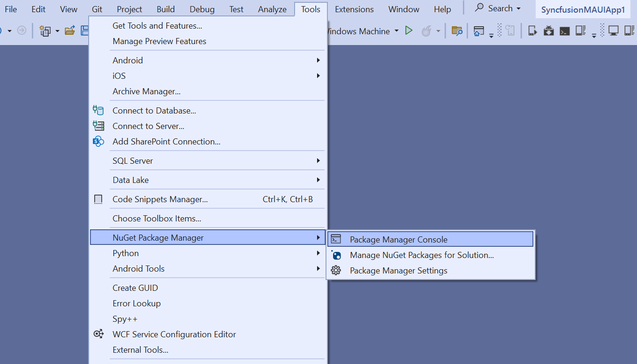The height and width of the screenshot is (364, 637).
Task: Click the Manage NuGet Packages icon
Action: [x=336, y=255]
